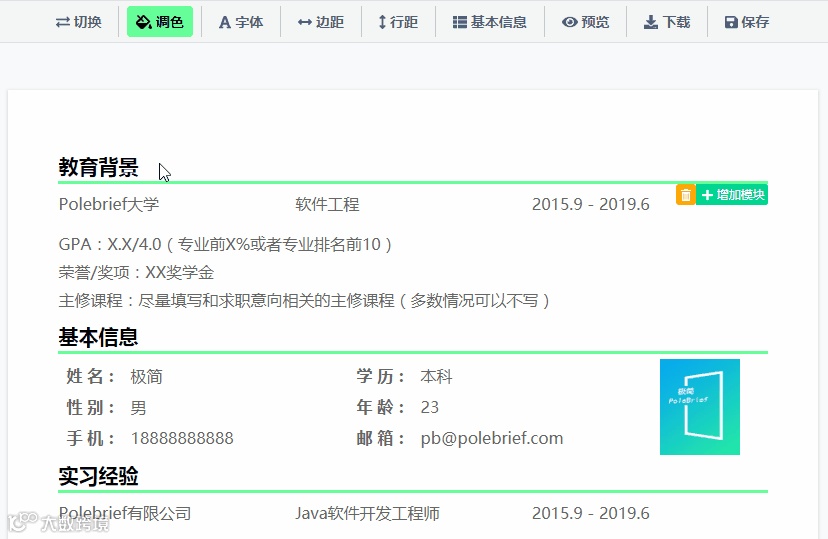Click the Polebrief有限公司 company name

(125, 513)
